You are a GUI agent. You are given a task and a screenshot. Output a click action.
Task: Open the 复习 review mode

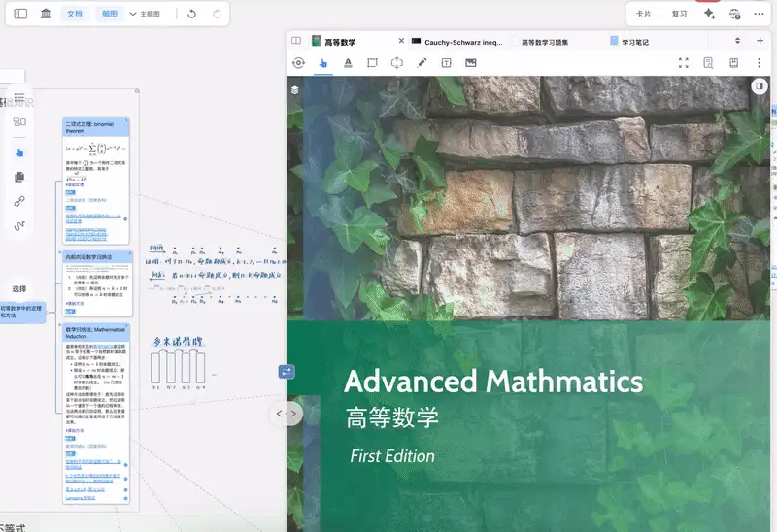[x=679, y=14]
